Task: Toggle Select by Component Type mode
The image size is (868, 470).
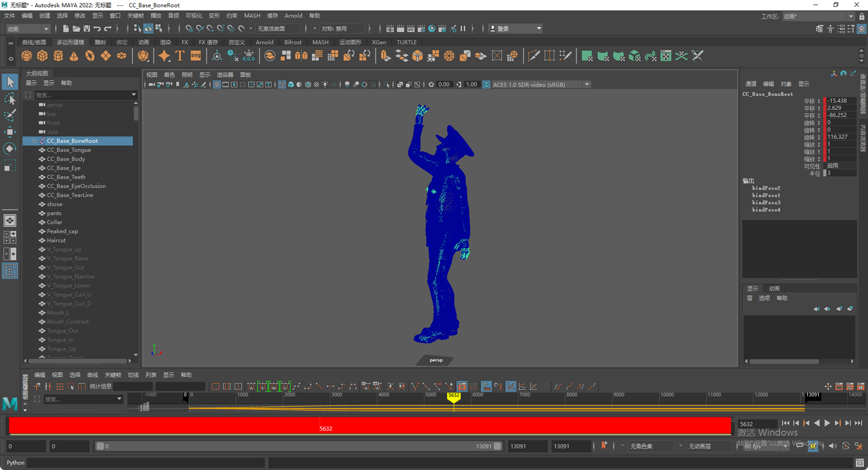Action: pyautogui.click(x=159, y=28)
